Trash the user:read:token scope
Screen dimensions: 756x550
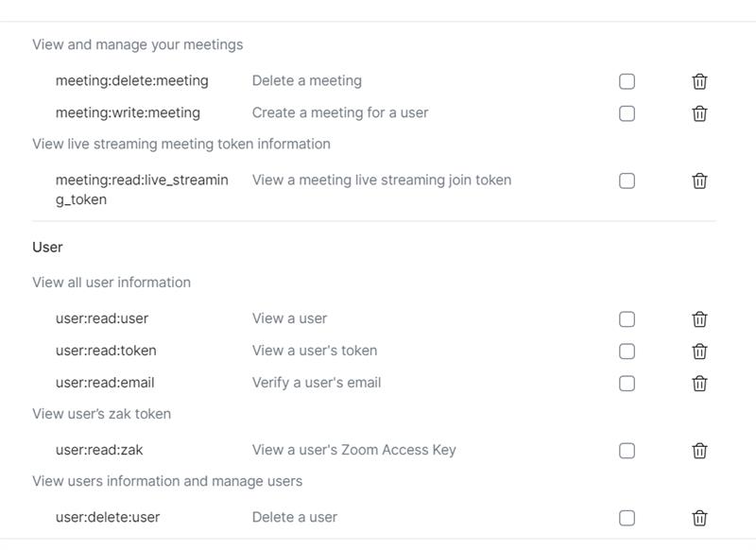tap(699, 352)
